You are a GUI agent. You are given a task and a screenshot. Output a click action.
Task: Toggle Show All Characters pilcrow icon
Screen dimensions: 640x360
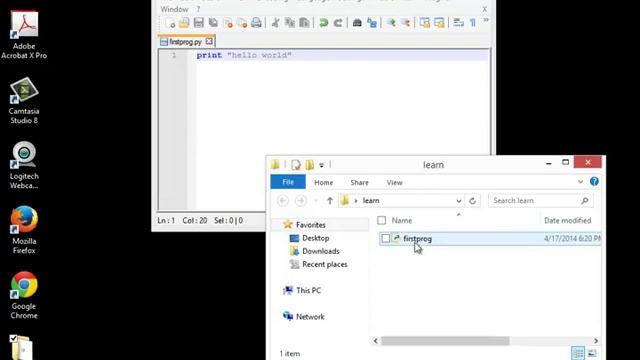click(x=473, y=23)
